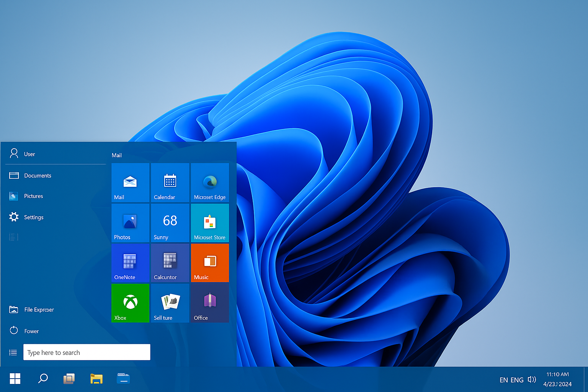Open the Power options
The image size is (588, 392).
31,331
